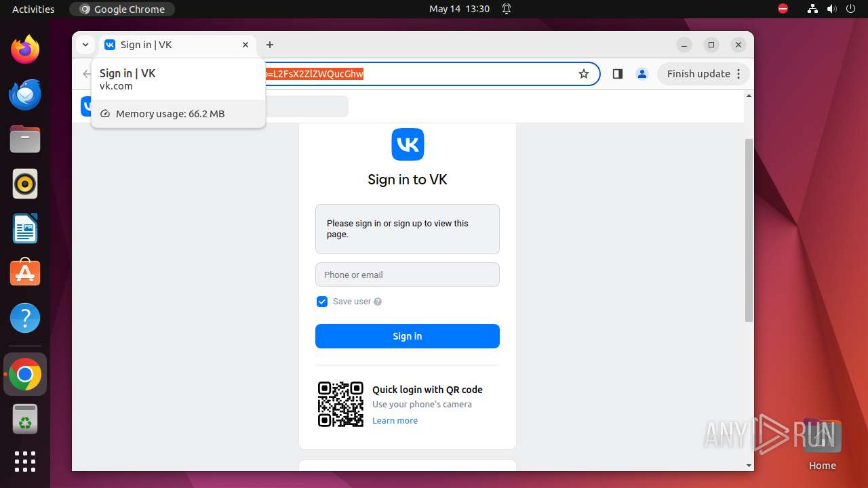The image size is (868, 488).
Task: Click the blue Sign in button
Action: click(x=408, y=336)
